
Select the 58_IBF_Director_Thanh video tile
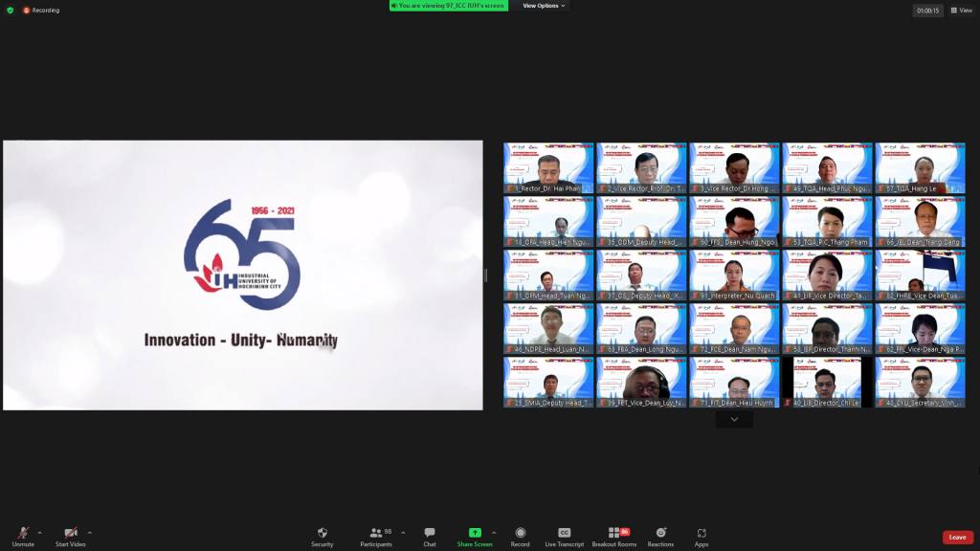tap(827, 329)
